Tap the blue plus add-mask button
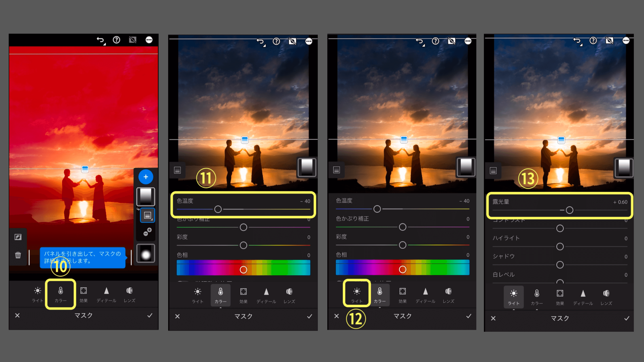 tap(146, 177)
